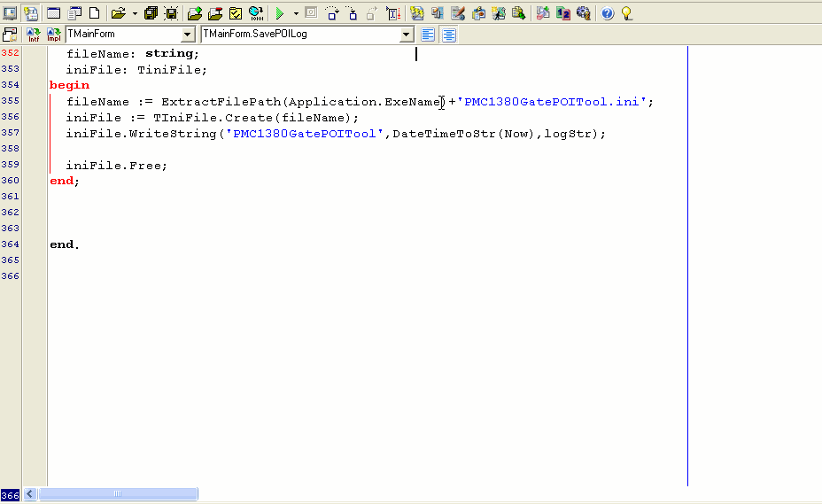Click line number 364 in gutter

click(10, 244)
